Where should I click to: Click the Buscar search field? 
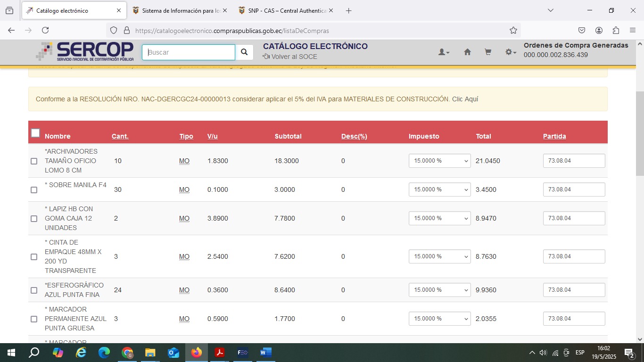click(189, 52)
